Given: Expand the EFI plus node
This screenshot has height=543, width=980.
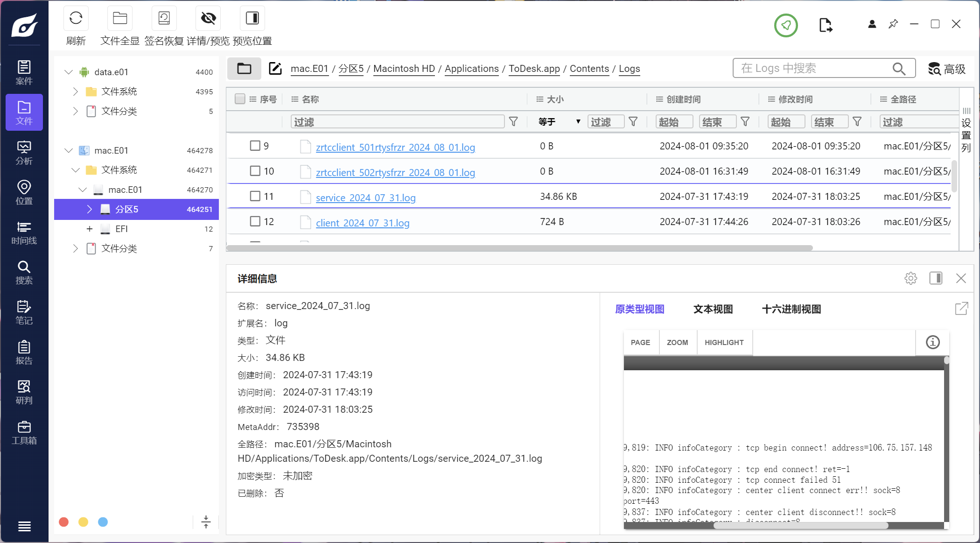Looking at the screenshot, I should point(90,229).
